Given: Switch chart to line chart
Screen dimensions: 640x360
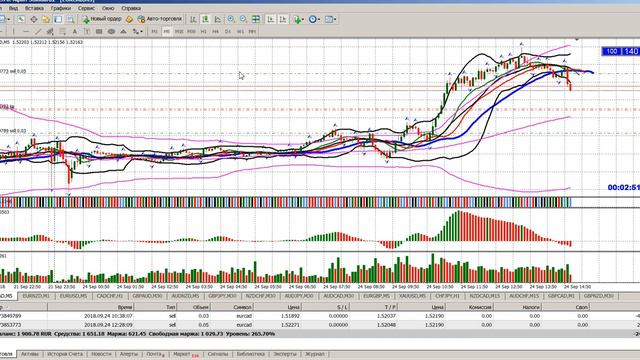Looking at the screenshot, I should coord(218,19).
